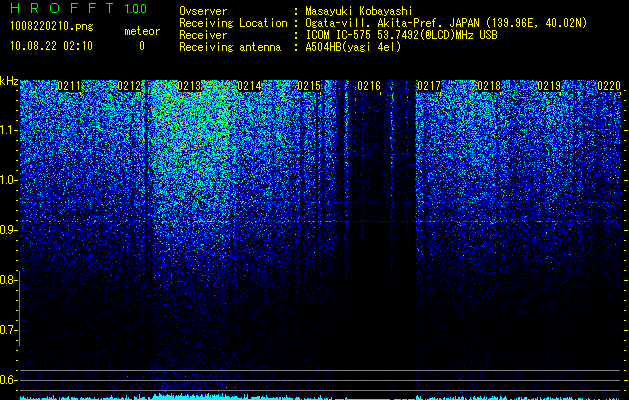Image resolution: width=629 pixels, height=400 pixels.
Task: Click the HROFFT program title
Action: (62, 8)
